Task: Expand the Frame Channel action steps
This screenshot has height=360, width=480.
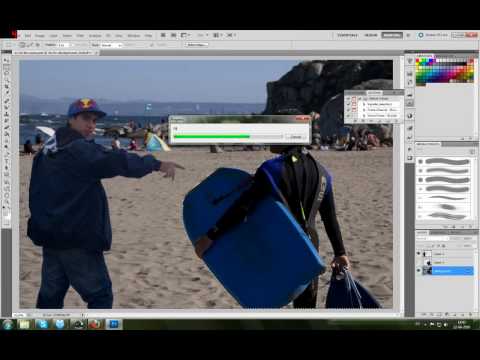Action: (x=364, y=109)
